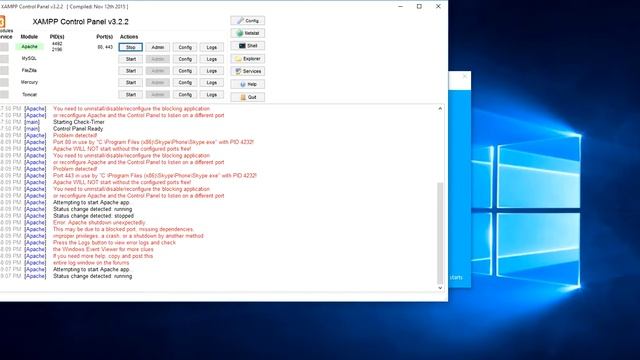
Task: Open MySQL Config menu
Action: pyautogui.click(x=185, y=59)
